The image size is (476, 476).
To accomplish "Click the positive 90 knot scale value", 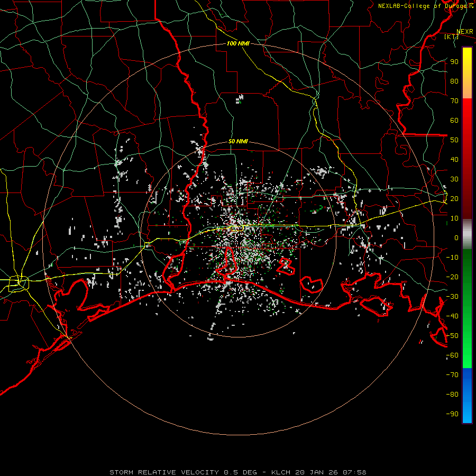I will 454,62.
